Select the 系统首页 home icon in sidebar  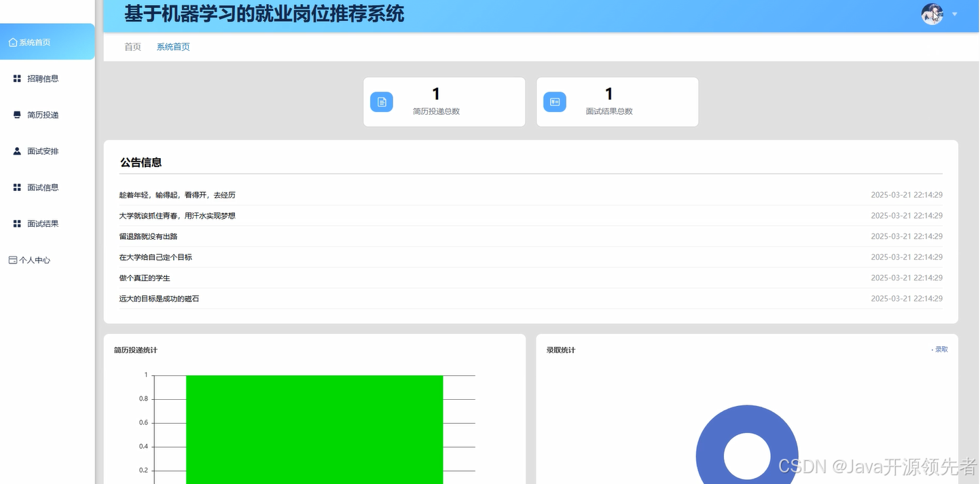coord(13,41)
